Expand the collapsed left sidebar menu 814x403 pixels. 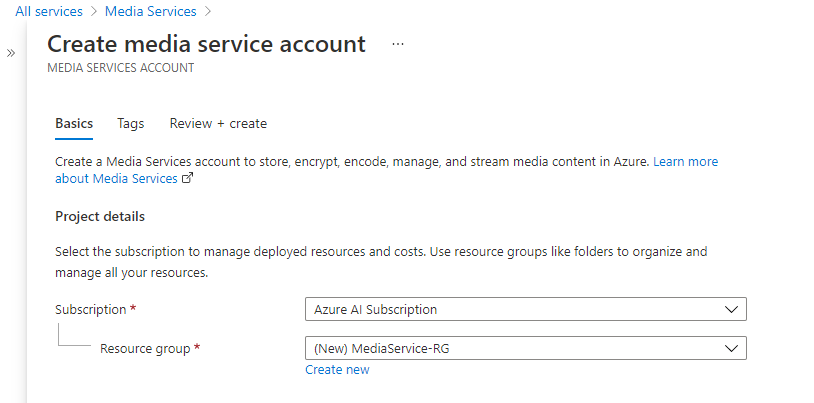(11, 52)
